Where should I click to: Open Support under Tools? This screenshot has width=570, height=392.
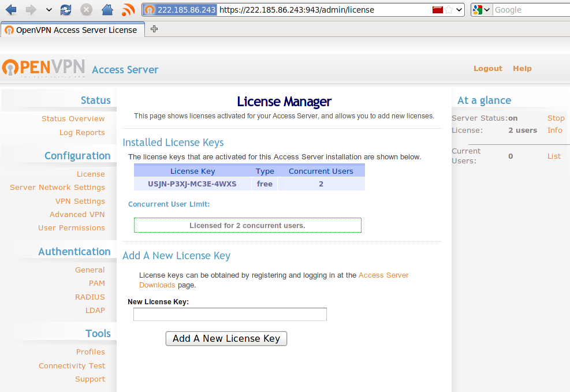[x=90, y=379]
